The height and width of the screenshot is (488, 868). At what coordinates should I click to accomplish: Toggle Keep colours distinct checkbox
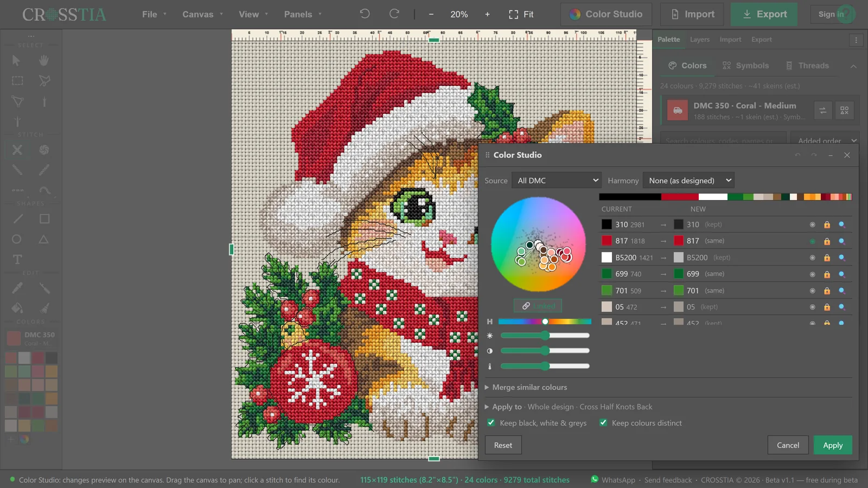coord(603,422)
